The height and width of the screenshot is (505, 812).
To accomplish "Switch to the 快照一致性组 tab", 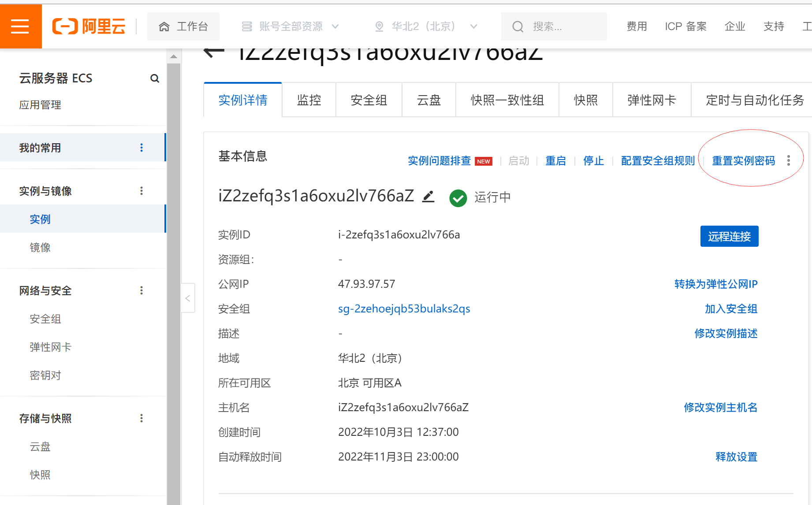I will click(507, 100).
